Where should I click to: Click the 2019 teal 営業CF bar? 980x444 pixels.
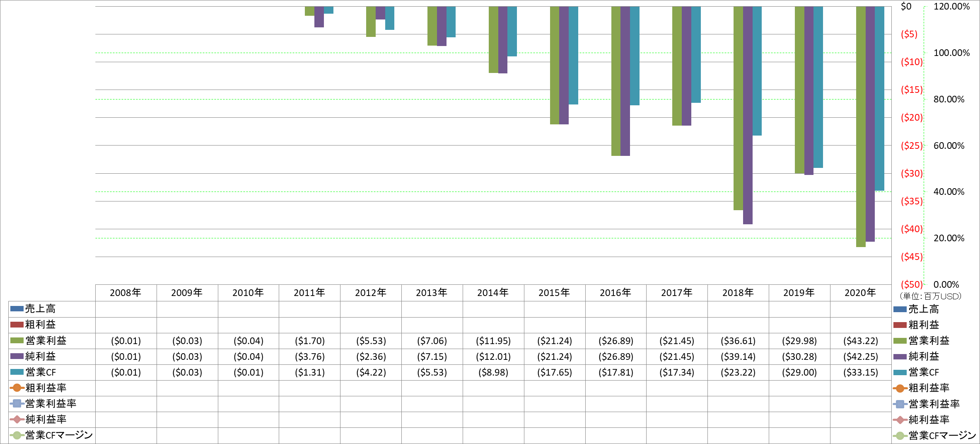[x=818, y=87]
